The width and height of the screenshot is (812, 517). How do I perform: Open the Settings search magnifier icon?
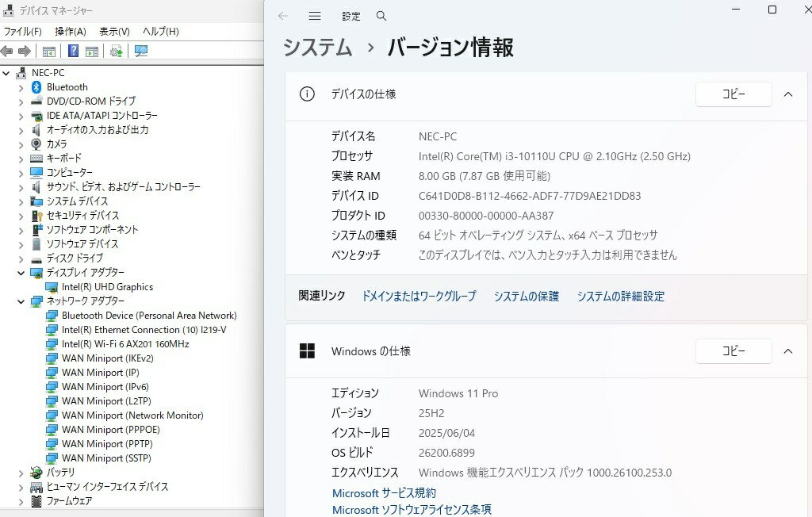coord(381,16)
